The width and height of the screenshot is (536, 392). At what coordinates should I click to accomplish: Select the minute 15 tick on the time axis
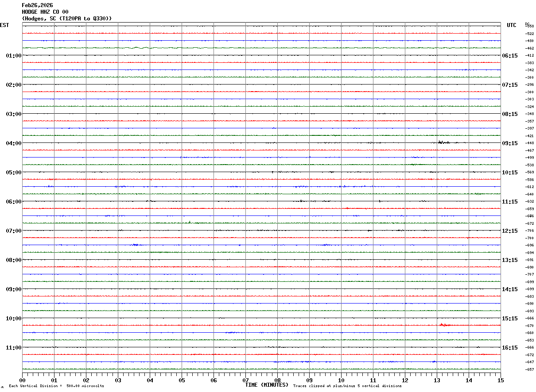pos(501,380)
